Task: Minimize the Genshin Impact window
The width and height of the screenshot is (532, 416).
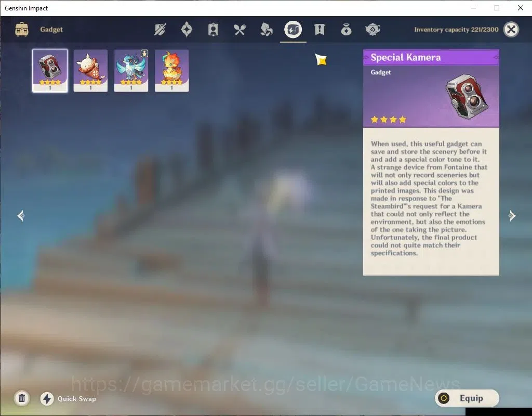Action: [x=473, y=8]
